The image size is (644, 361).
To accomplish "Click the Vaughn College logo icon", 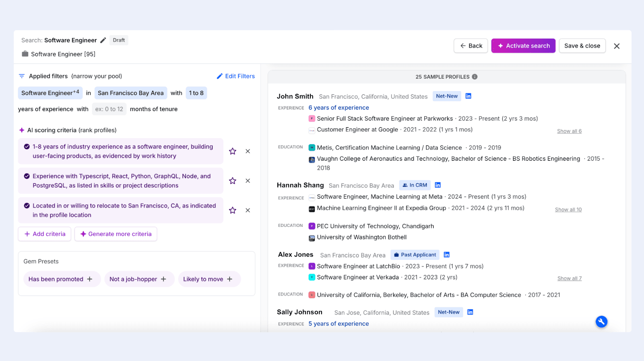I will pyautogui.click(x=312, y=160).
